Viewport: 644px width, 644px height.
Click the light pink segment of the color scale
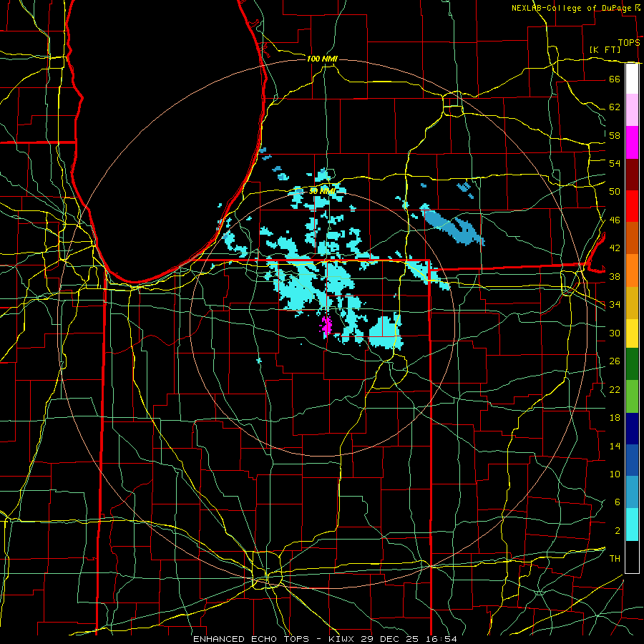[x=632, y=109]
